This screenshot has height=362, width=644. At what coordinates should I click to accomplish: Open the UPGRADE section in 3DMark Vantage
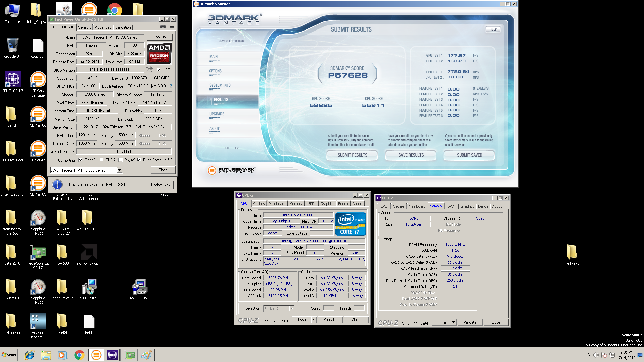[217, 114]
